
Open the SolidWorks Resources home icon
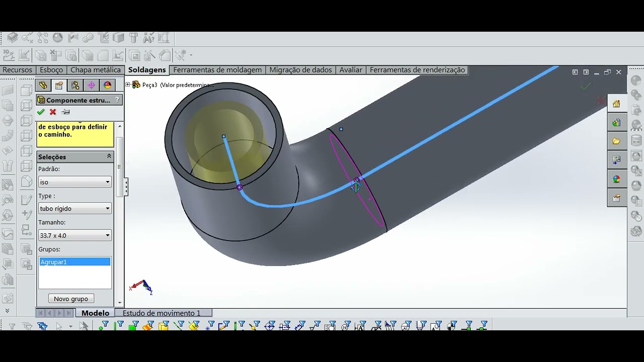point(616,104)
